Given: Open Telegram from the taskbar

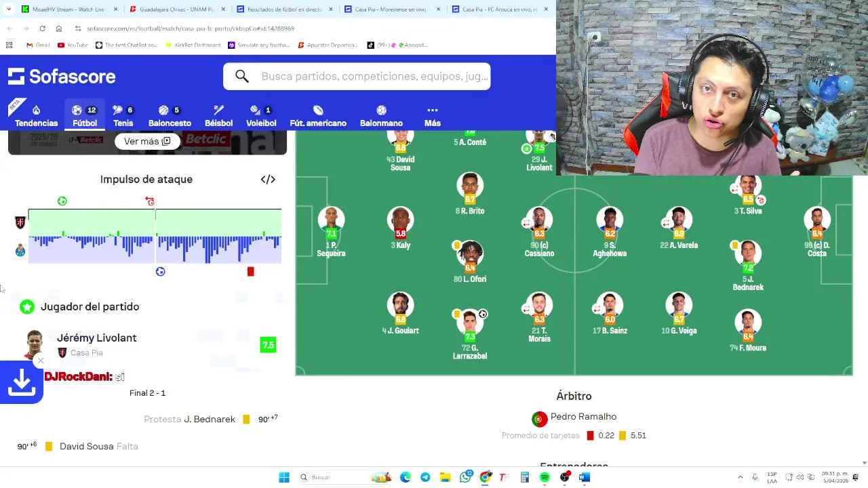Looking at the screenshot, I should pos(425,477).
